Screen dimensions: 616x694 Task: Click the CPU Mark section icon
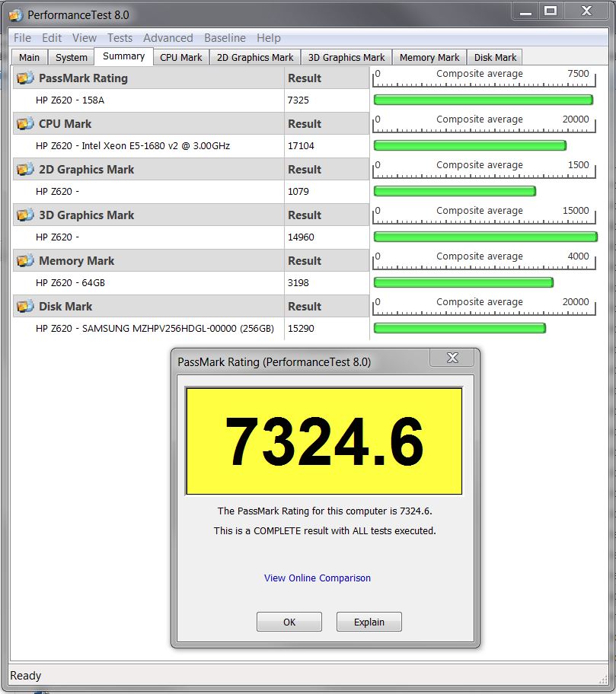coord(25,124)
